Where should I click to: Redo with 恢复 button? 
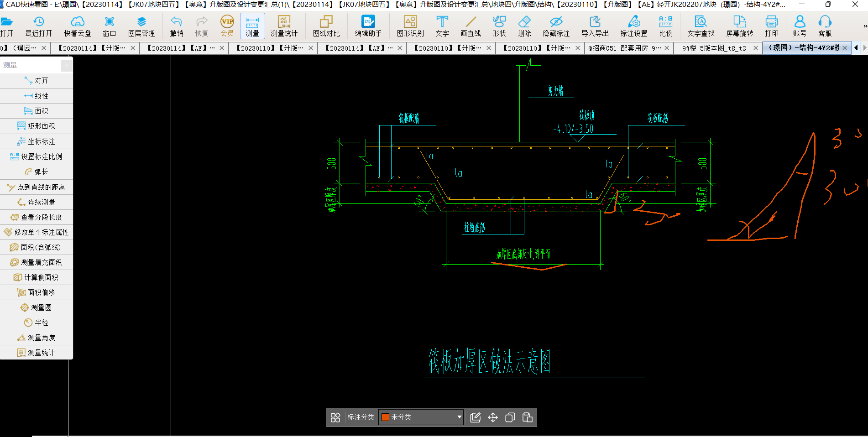[x=202, y=26]
